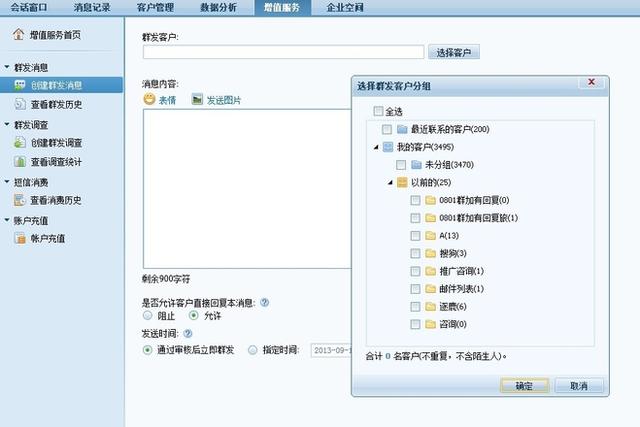Open the 查看群发历史 link

(x=56, y=105)
